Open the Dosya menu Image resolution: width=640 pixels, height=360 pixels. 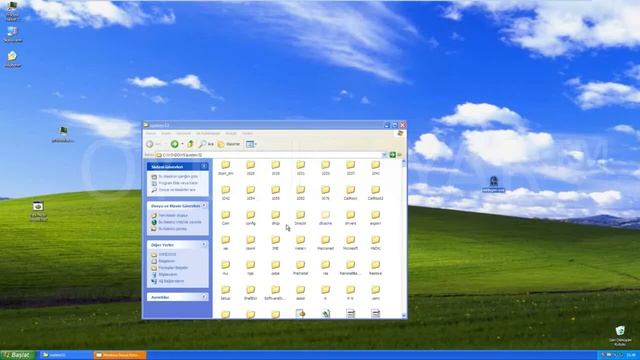(151, 133)
